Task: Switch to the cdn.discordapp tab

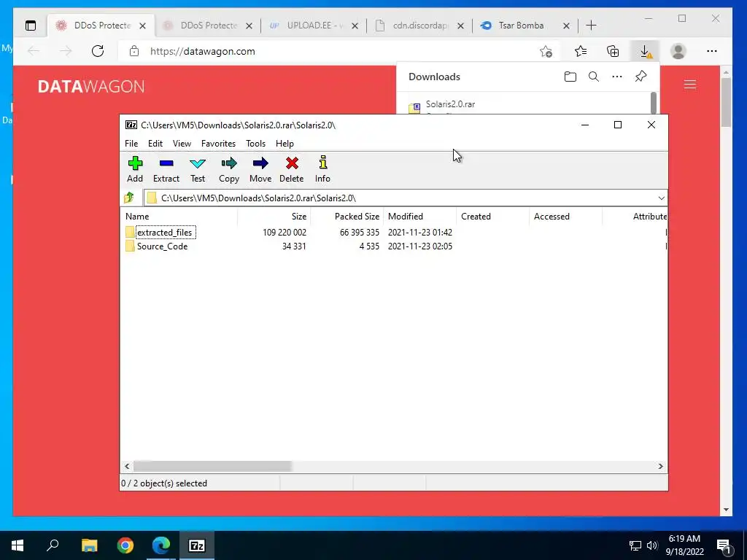Action: [413, 26]
